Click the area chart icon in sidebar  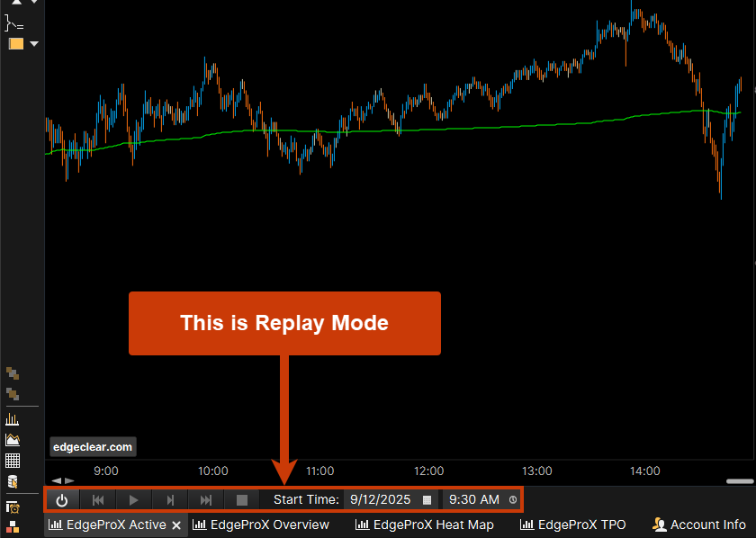13,440
